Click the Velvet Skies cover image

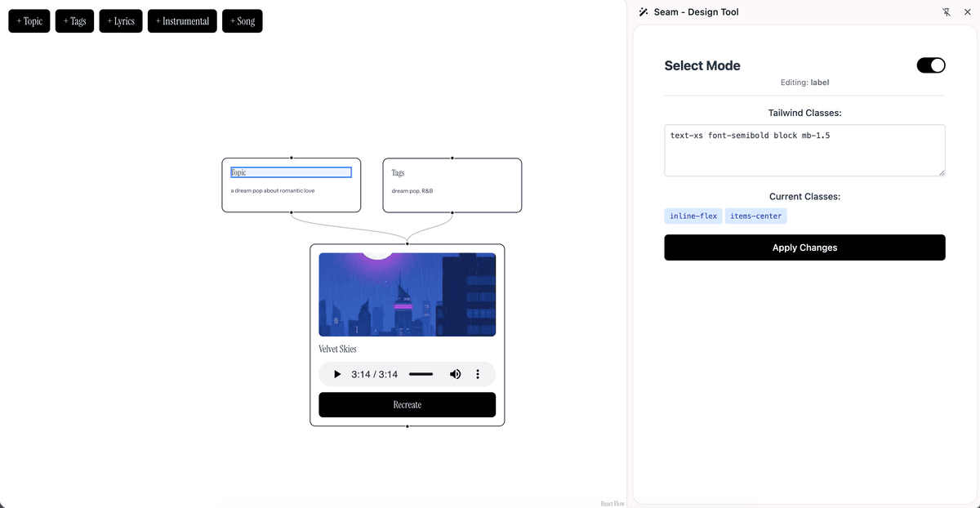coord(407,294)
